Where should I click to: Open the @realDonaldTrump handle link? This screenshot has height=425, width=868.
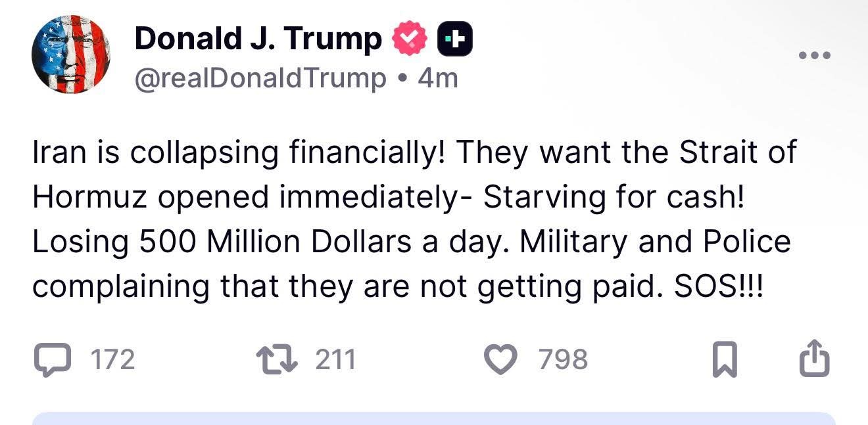[x=260, y=79]
